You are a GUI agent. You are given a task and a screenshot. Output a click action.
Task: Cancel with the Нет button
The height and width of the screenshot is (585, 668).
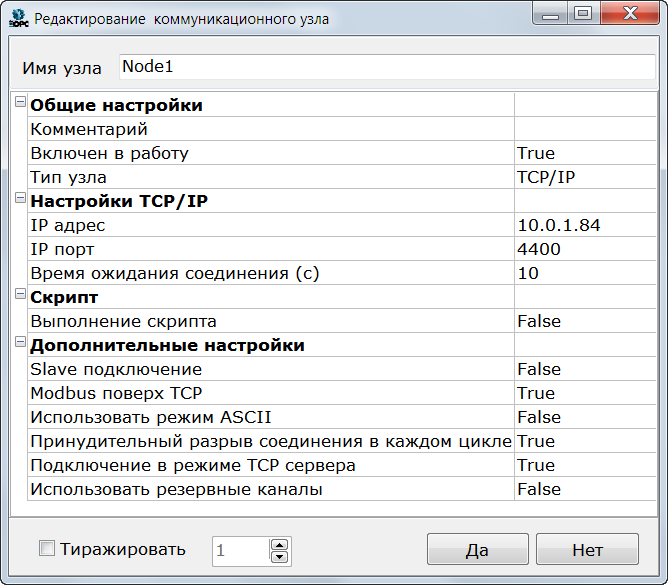587,549
